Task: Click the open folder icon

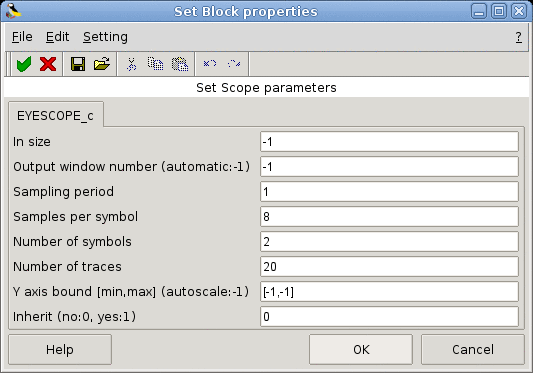Action: 102,64
